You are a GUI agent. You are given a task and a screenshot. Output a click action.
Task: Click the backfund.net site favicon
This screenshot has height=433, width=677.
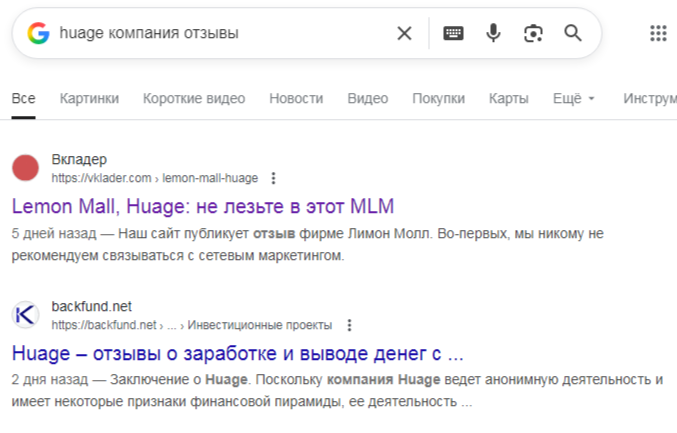point(26,315)
